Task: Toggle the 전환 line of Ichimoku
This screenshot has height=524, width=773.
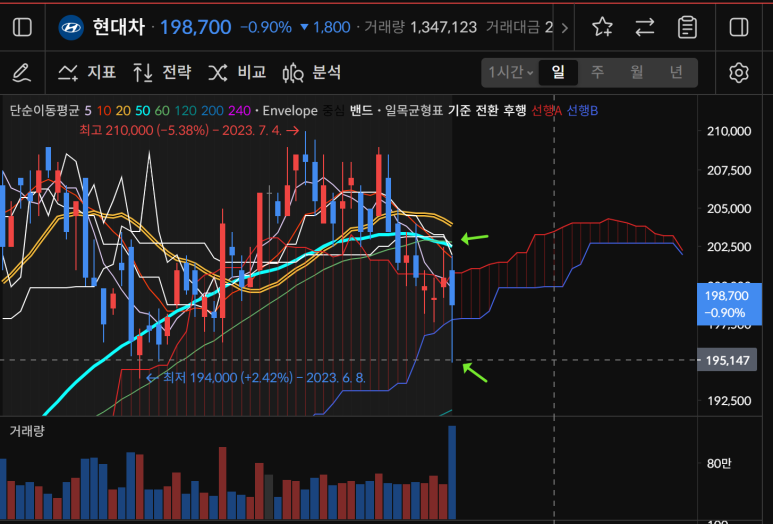Action: 487,110
